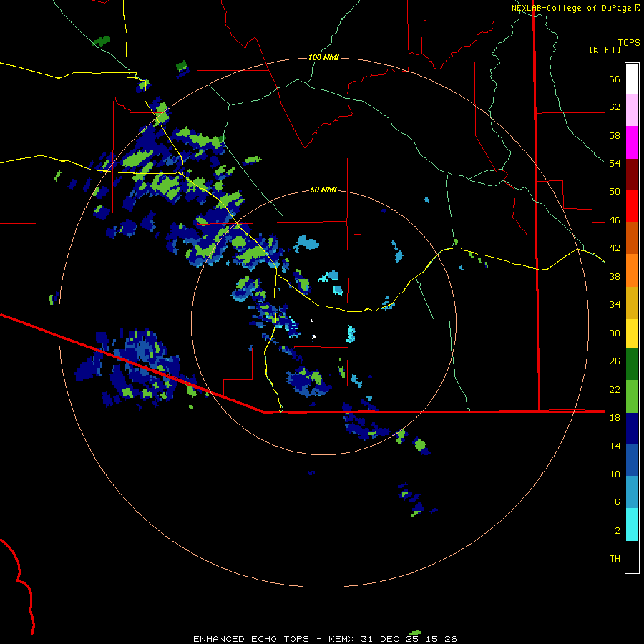Select the legend value 30
This screenshot has height=644, width=644.
coord(615,333)
